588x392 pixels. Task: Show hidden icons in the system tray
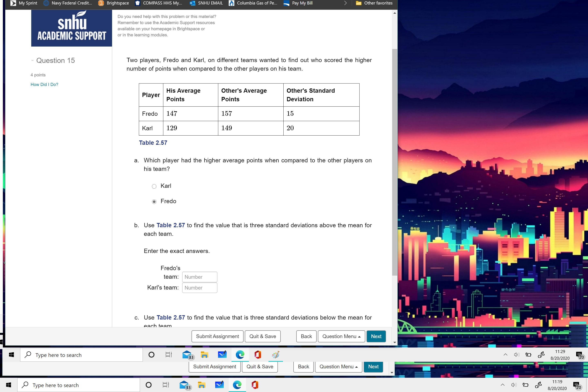[x=506, y=355]
